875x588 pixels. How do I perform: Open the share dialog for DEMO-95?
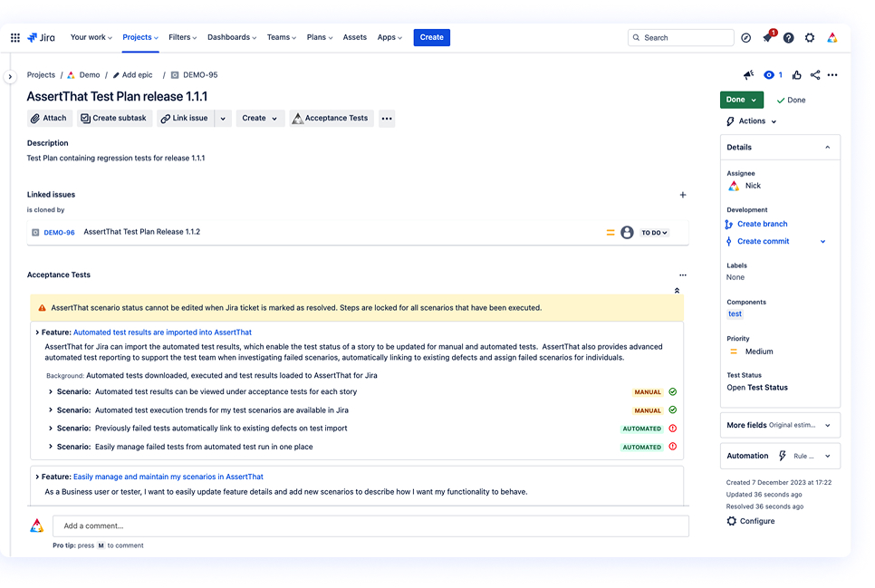[815, 75]
